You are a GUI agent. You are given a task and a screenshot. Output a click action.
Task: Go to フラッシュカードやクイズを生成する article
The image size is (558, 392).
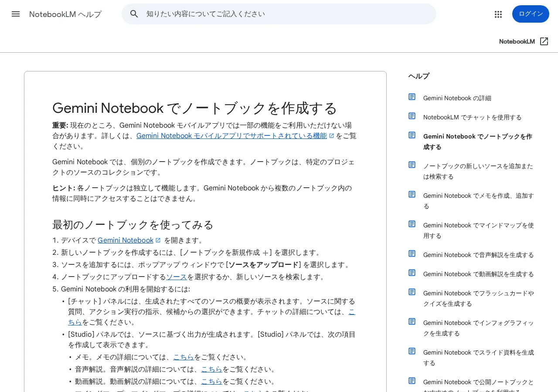point(479,298)
